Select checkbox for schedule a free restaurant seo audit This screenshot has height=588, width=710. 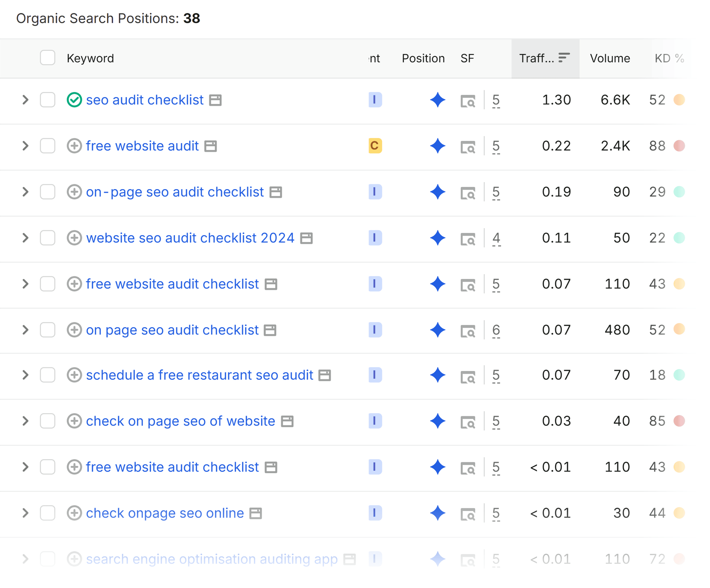click(x=48, y=375)
